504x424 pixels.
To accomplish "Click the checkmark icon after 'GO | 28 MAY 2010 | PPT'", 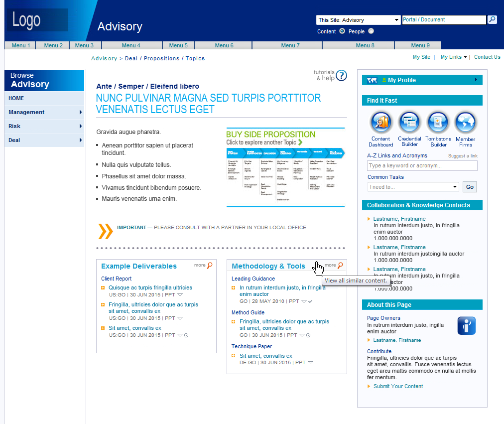I will (x=310, y=301).
